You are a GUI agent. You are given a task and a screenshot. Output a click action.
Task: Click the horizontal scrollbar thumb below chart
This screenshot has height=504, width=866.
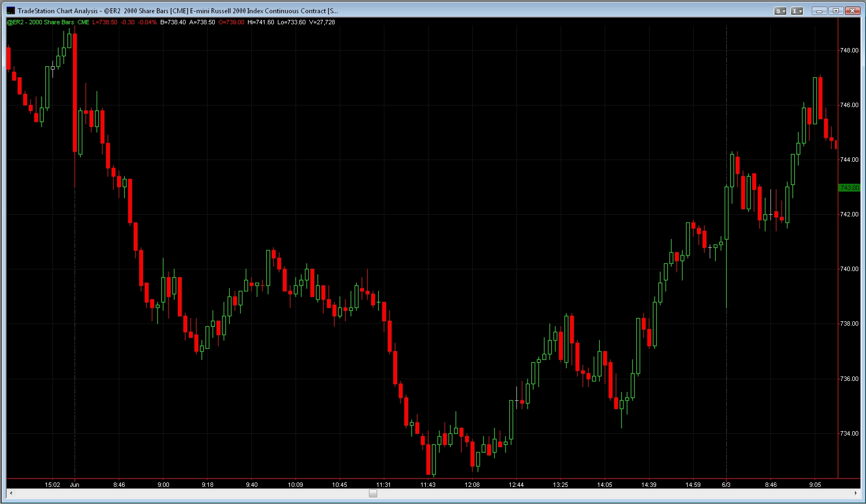point(373,493)
